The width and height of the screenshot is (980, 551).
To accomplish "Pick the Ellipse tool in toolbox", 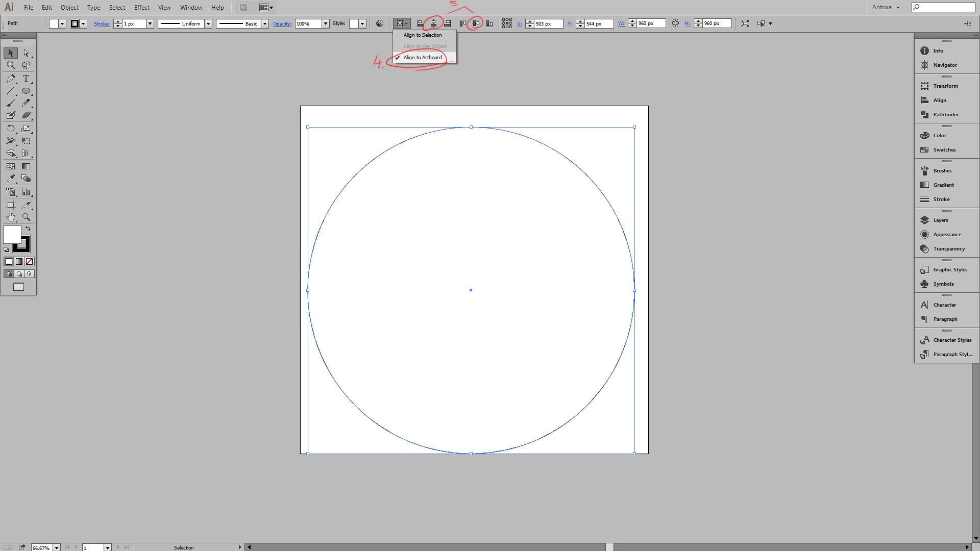I will click(x=26, y=91).
